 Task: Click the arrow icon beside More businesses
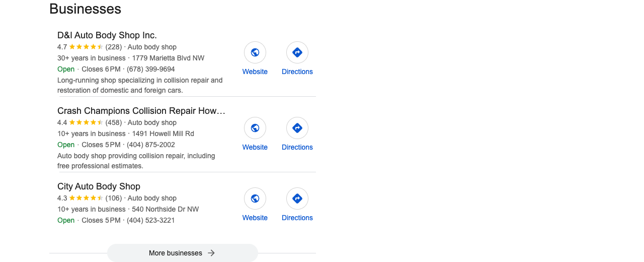[x=211, y=253]
